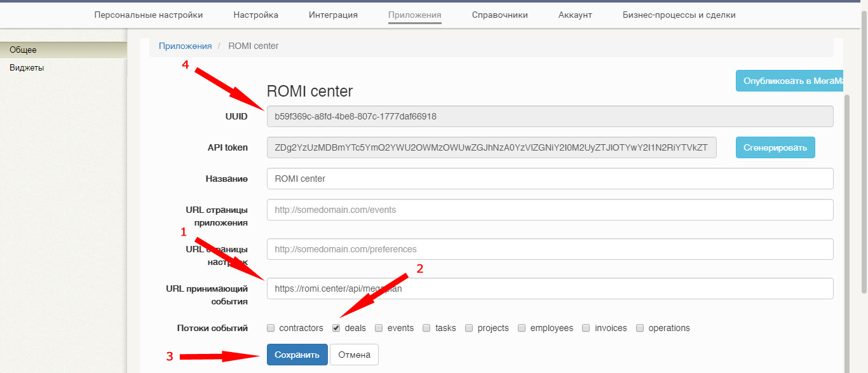868x373 pixels.
Task: Focus the URL принимающий события field
Action: [550, 288]
